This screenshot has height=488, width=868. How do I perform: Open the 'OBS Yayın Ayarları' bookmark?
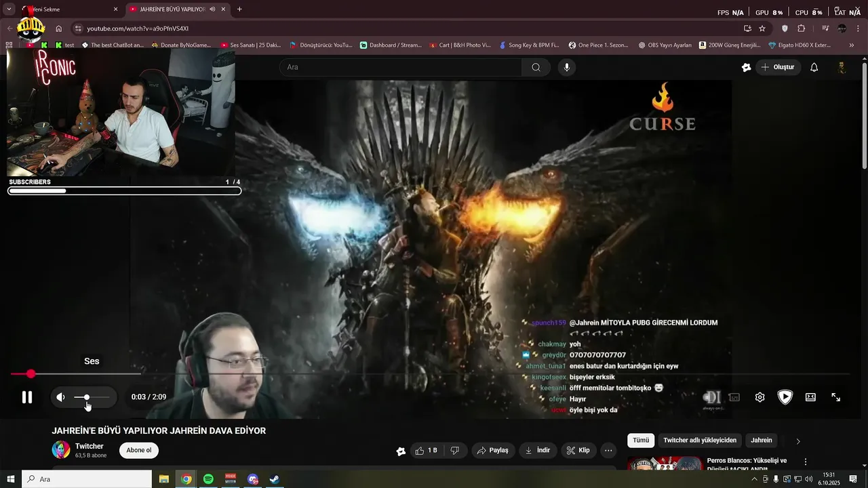click(665, 45)
